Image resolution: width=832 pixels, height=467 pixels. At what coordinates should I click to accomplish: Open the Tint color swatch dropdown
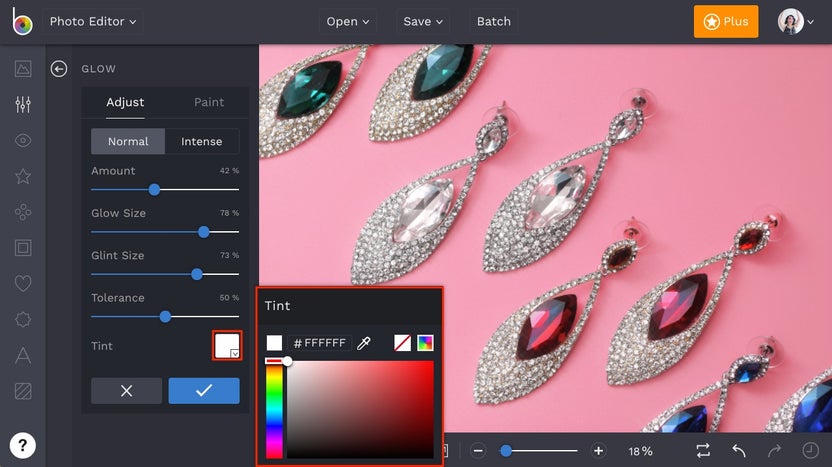[227, 345]
